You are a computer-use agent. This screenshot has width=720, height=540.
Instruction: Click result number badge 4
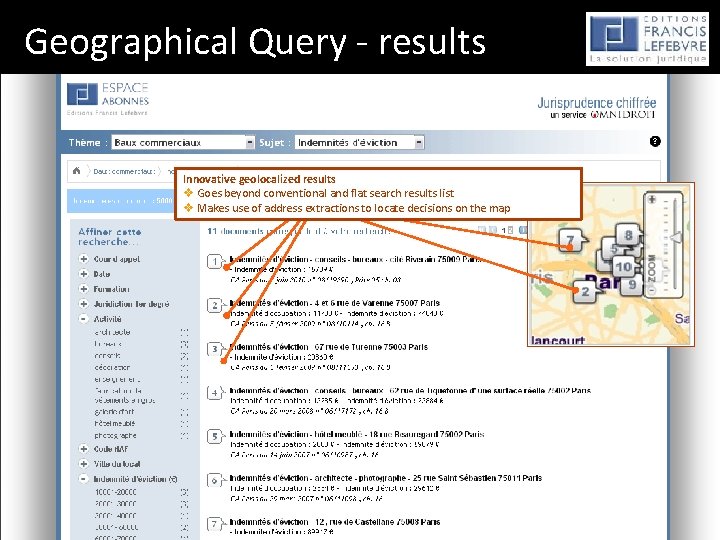click(215, 393)
